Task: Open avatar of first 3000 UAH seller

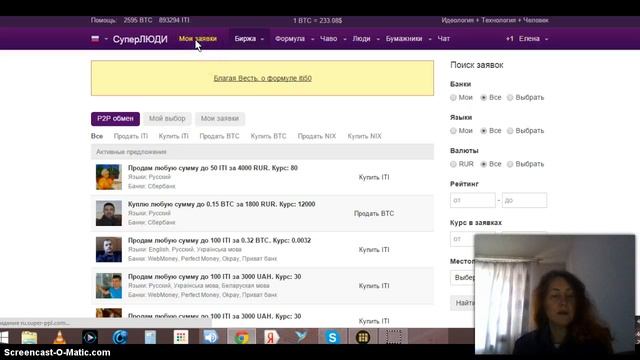Action: pyautogui.click(x=109, y=286)
